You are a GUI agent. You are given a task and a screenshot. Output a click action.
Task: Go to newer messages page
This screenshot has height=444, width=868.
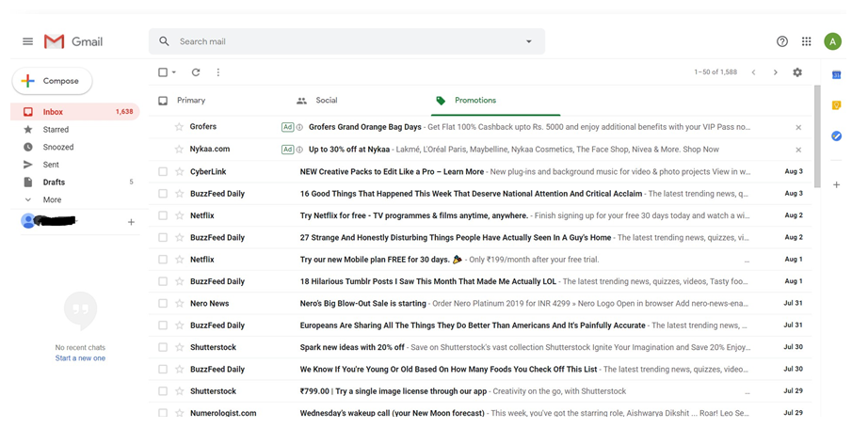(753, 72)
